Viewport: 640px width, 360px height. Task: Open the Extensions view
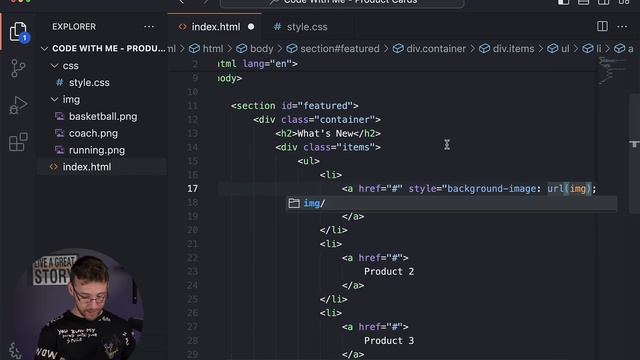[18, 142]
